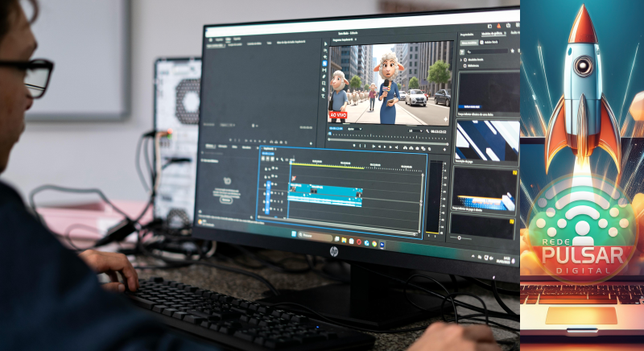Open program monitor settings wrench
Image resolution: width=644 pixels, height=351 pixels.
click(427, 131)
